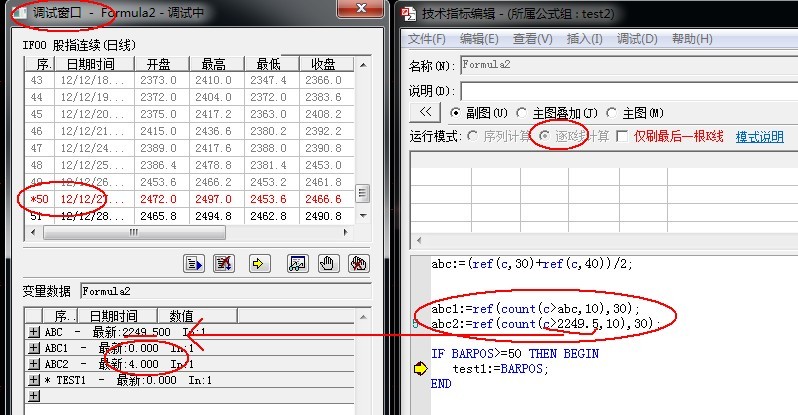Click the 开盘 column header

[162, 64]
